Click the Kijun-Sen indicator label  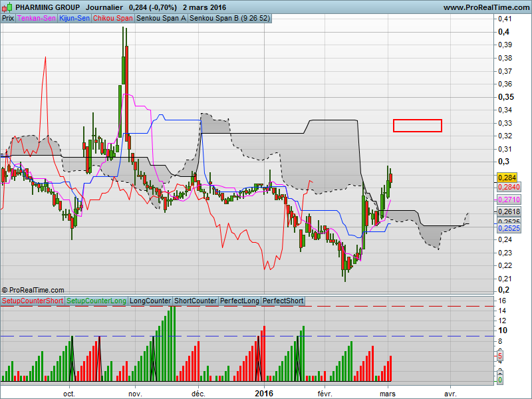click(x=74, y=19)
